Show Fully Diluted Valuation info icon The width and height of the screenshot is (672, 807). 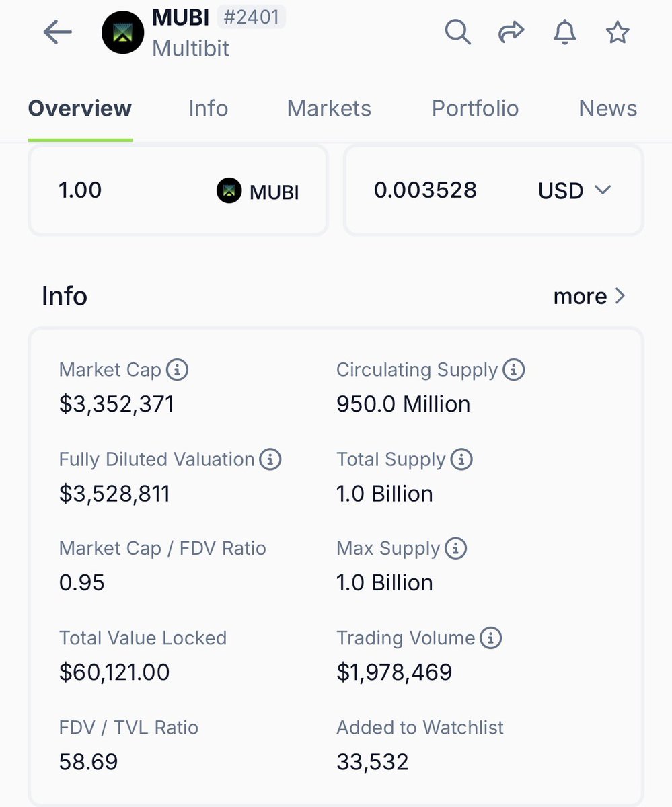pyautogui.click(x=270, y=459)
